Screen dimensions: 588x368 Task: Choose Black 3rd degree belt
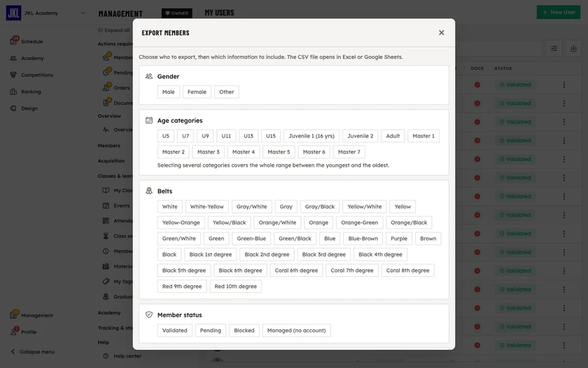(324, 254)
